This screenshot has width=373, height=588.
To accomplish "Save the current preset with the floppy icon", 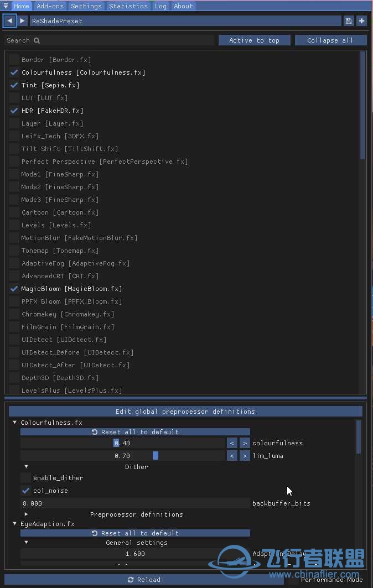I will click(349, 21).
